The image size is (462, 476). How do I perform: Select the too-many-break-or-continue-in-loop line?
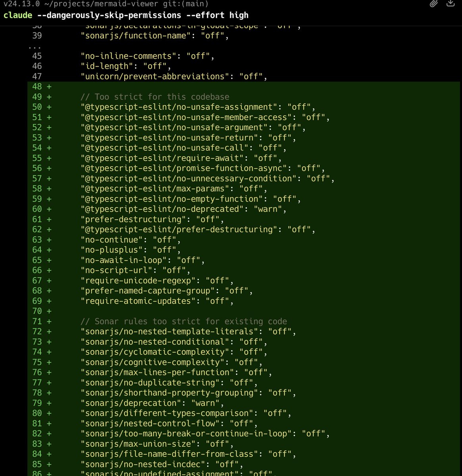click(205, 434)
